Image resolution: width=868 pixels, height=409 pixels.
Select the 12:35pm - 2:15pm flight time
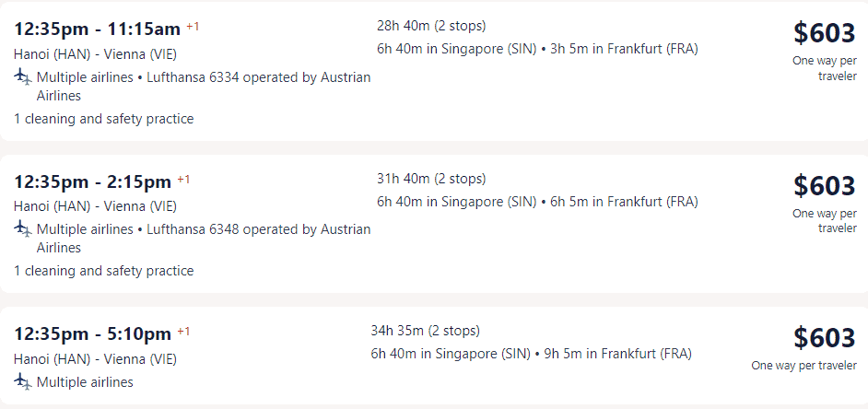93,181
